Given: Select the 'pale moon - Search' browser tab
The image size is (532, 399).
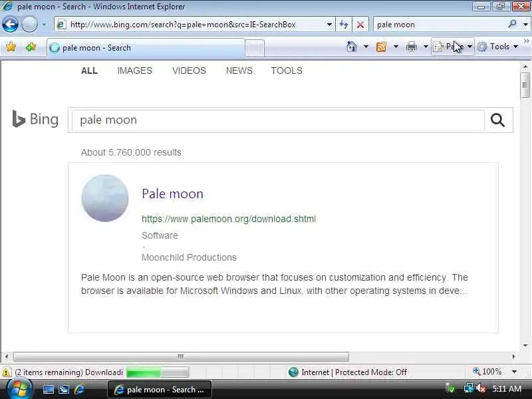Looking at the screenshot, I should click(145, 48).
